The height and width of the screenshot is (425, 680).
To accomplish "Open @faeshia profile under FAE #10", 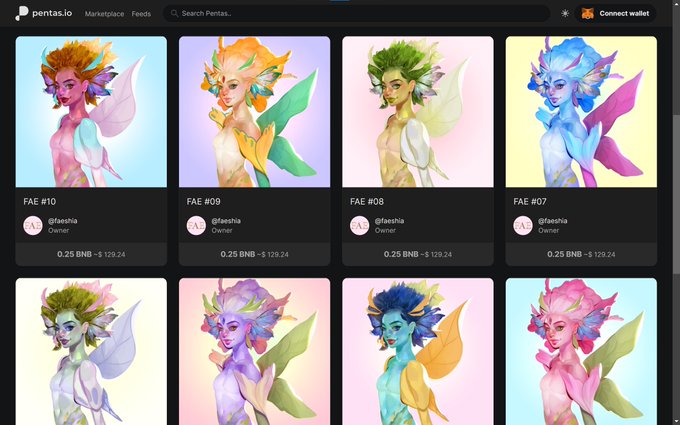I will pyautogui.click(x=63, y=221).
